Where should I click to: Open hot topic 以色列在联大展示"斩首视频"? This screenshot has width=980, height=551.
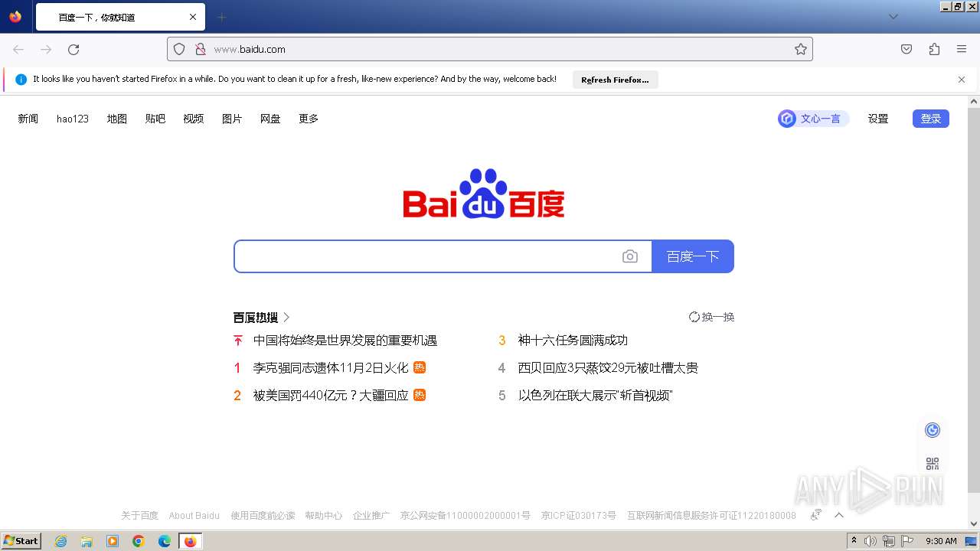tap(596, 396)
